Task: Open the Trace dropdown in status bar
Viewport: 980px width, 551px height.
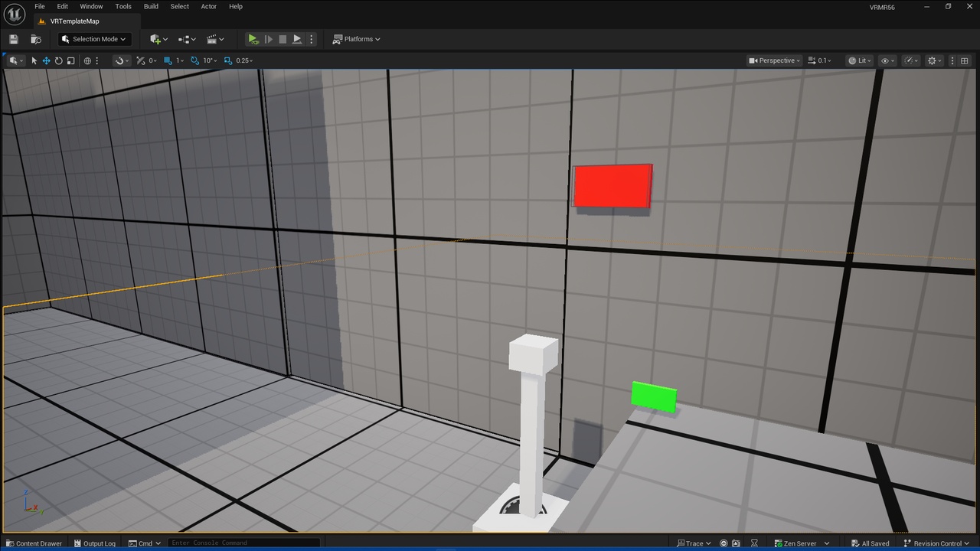Action: pyautogui.click(x=694, y=543)
